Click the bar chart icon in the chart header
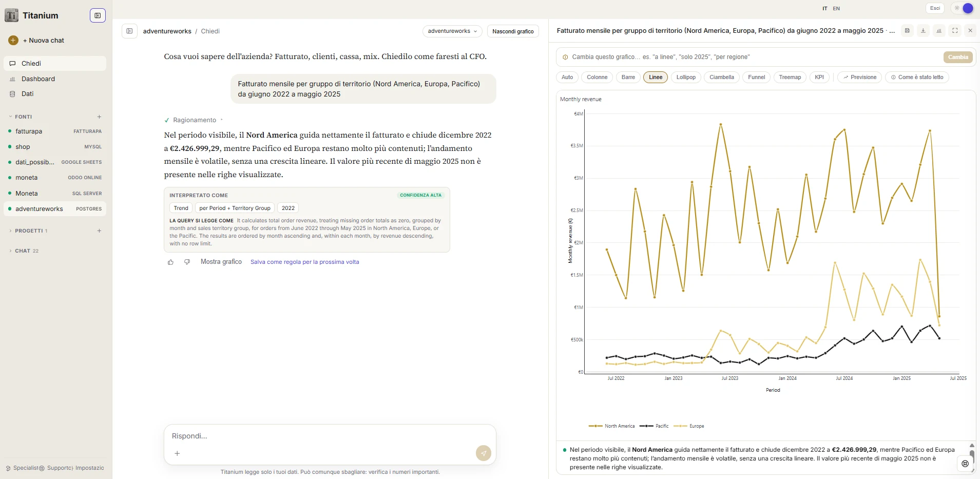The image size is (980, 479). tap(939, 31)
